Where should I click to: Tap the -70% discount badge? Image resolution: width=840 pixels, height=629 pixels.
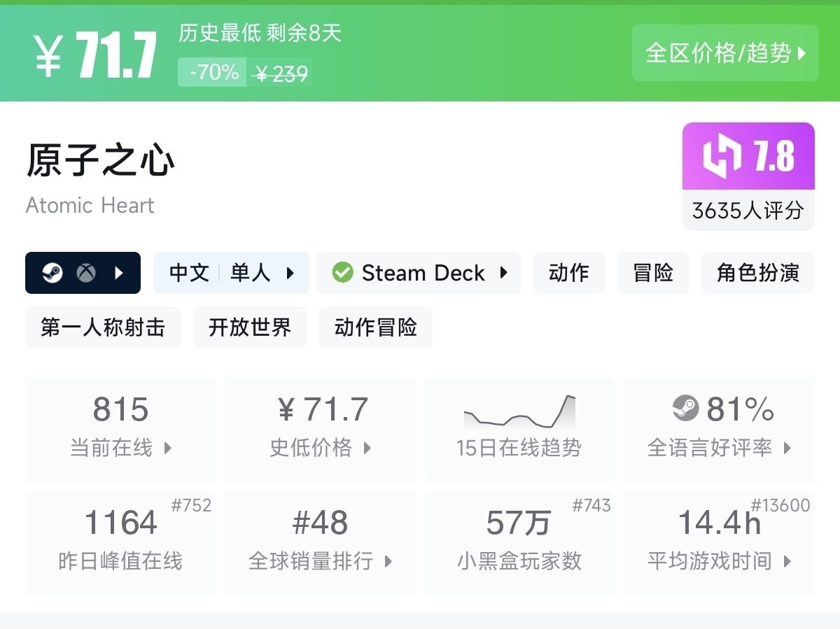click(212, 72)
